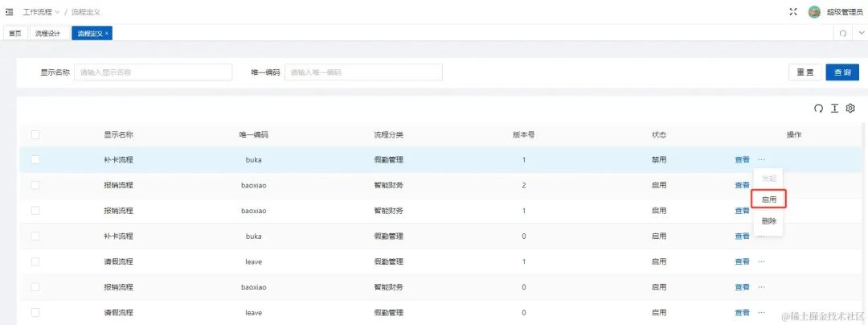The image size is (868, 325).
Task: Click 假勤管理 in 请假流程 version 1 row
Action: point(389,261)
